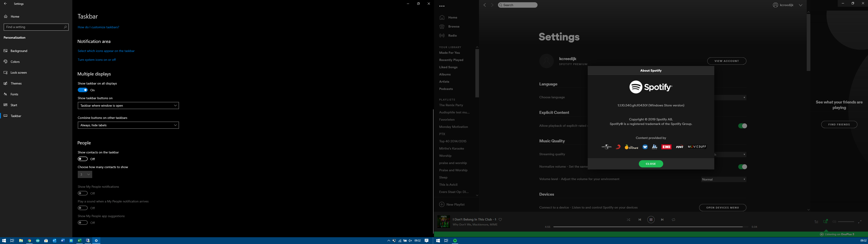Toggle Show My People notifications
868x244 pixels.
coord(83,193)
